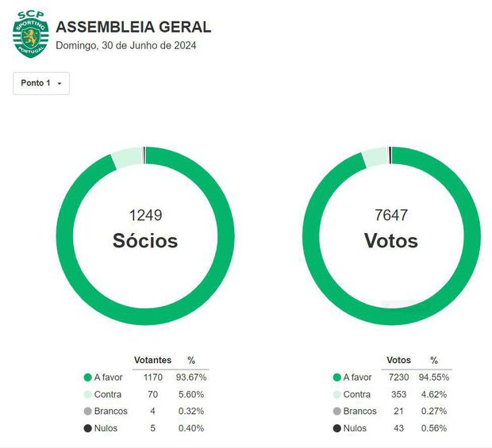Click the Assembleia Geral heading
Image resolution: width=492 pixels, height=448 pixels.
tap(133, 27)
